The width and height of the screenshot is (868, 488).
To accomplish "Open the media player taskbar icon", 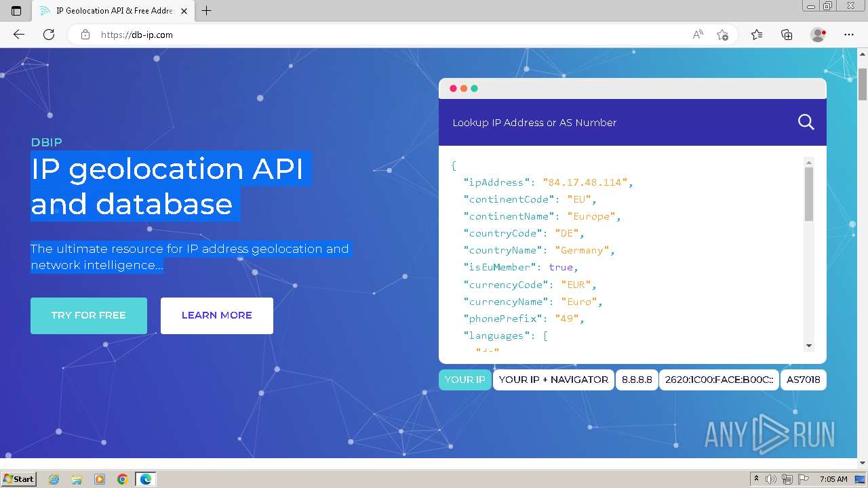I will coord(100,479).
